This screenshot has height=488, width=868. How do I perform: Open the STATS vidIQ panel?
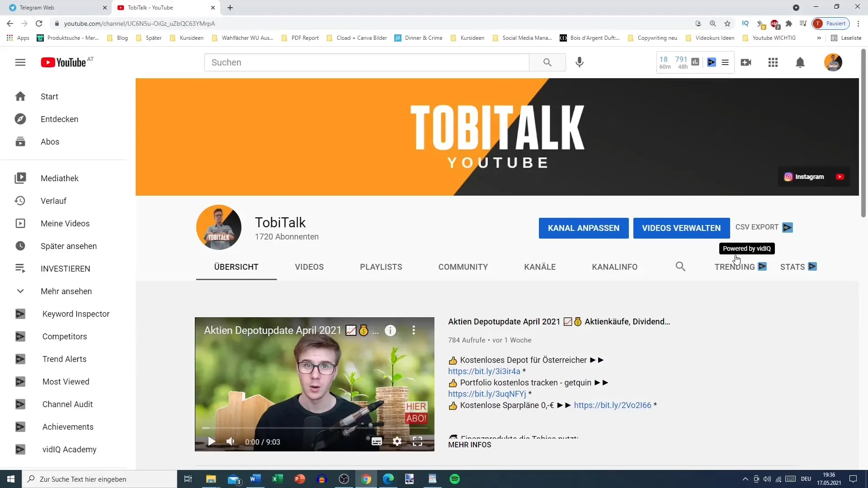click(x=797, y=266)
